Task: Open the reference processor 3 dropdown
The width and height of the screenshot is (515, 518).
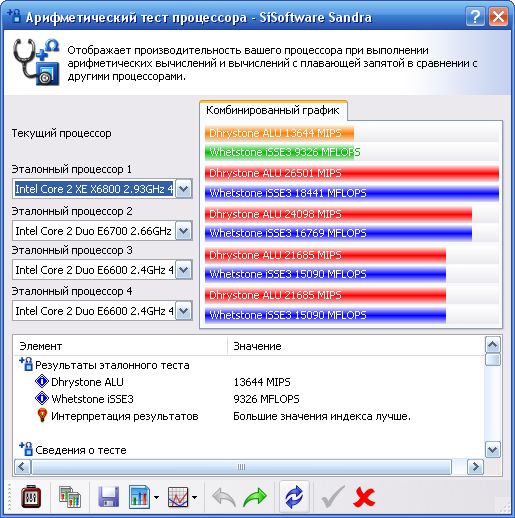Action: [184, 270]
